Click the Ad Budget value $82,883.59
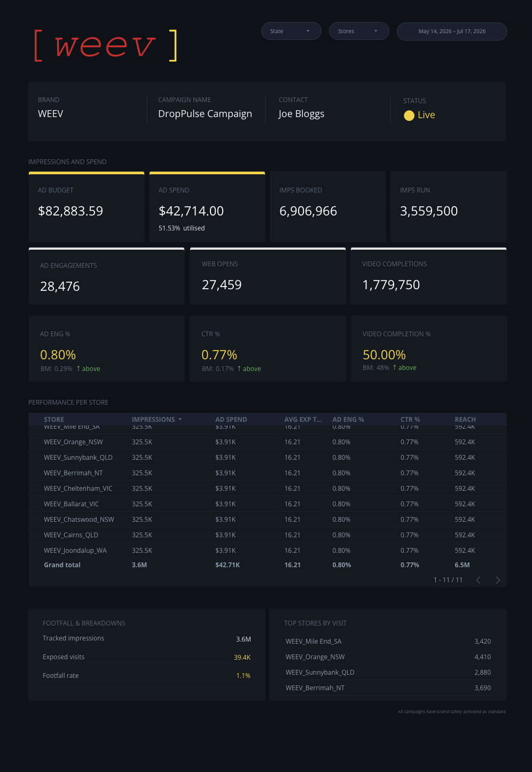Viewport: 532px width, 772px height. (x=71, y=211)
